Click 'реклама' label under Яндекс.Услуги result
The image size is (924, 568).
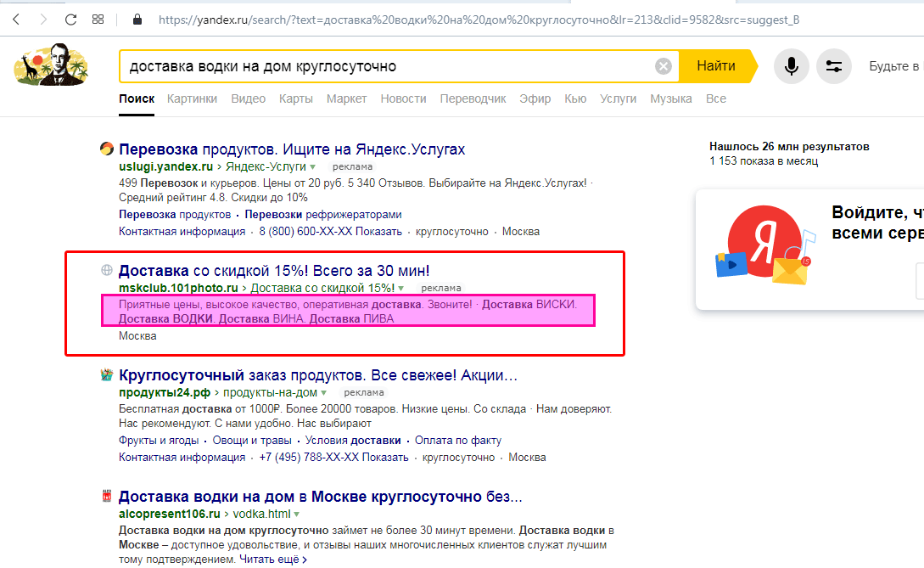pyautogui.click(x=352, y=167)
